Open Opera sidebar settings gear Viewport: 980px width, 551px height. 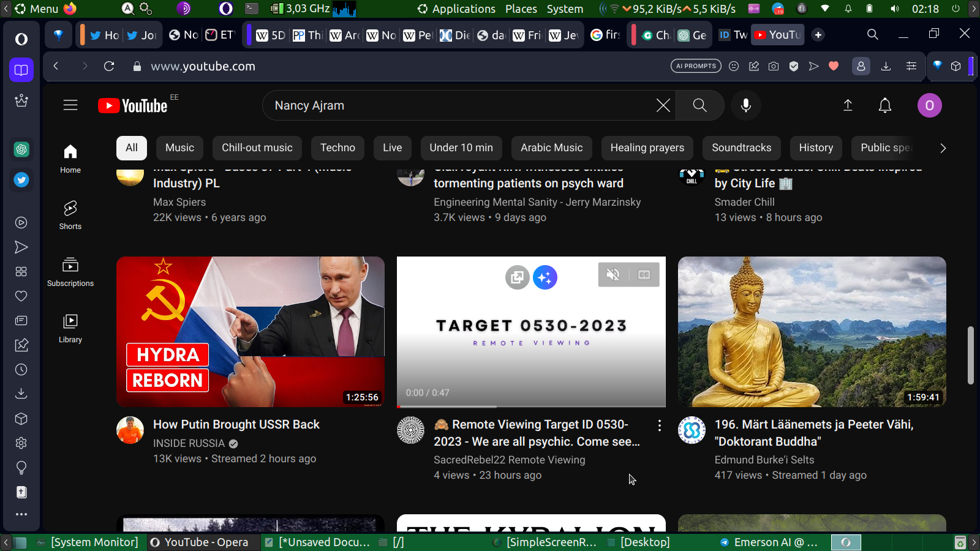coord(21,443)
